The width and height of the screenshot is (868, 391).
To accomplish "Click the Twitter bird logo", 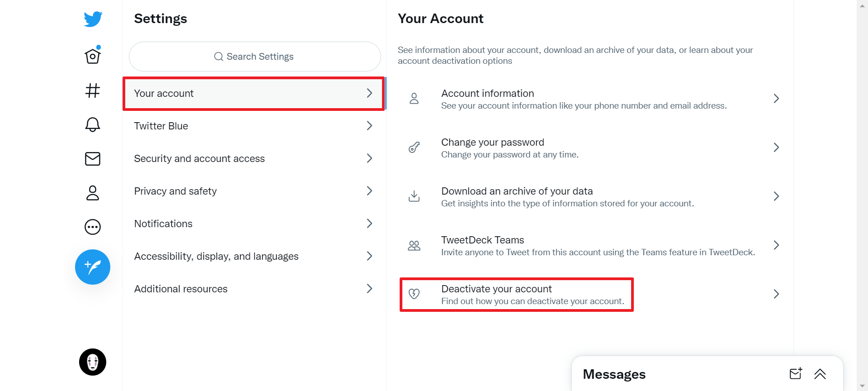I will tap(93, 19).
